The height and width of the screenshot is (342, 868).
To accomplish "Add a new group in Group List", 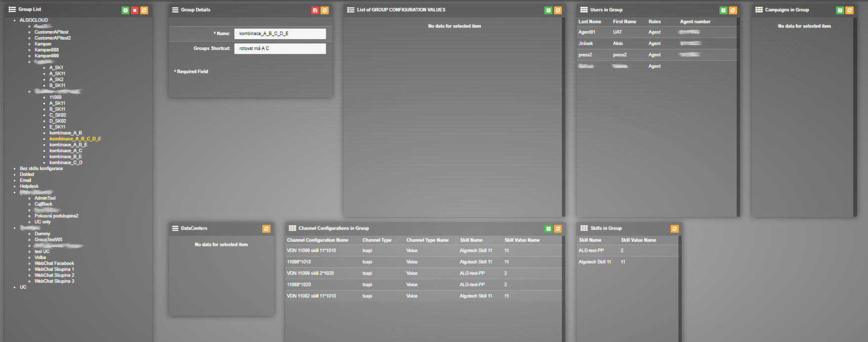I will (125, 10).
